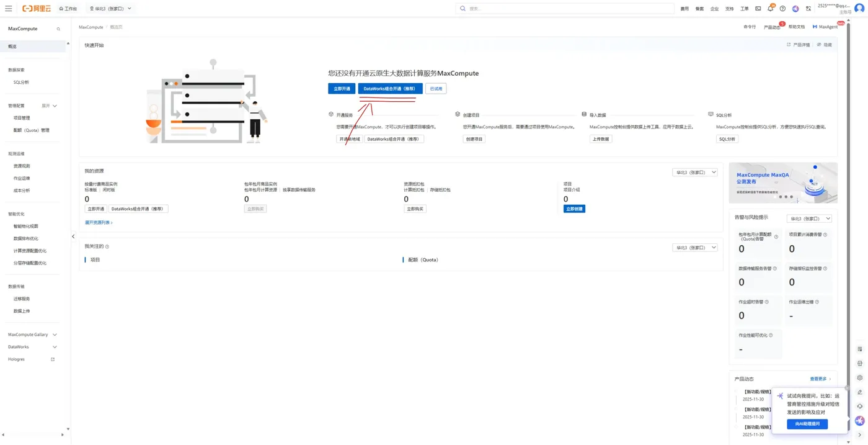Open the notifications bell

pyautogui.click(x=770, y=9)
